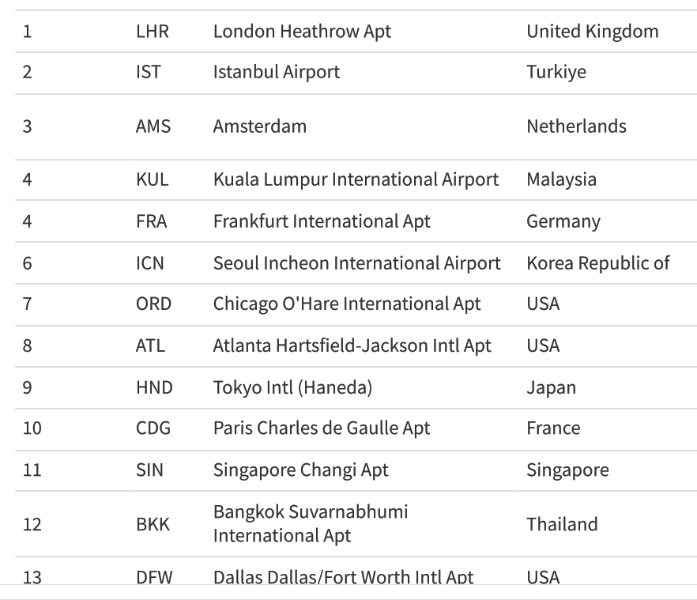Select Tokyo Intl (Haneda) airport name
Viewport: 697px width, 600px height.
(292, 387)
